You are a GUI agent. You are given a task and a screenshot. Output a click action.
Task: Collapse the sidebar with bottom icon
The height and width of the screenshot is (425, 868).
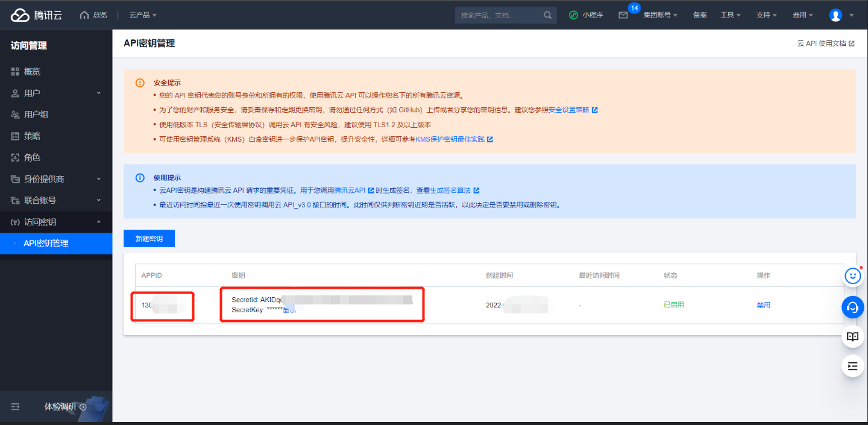16,407
